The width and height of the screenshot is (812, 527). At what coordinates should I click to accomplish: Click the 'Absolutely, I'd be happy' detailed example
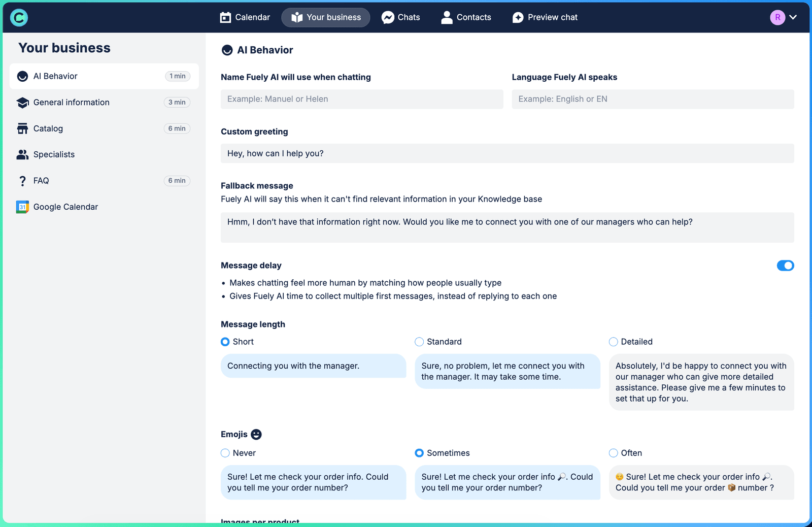coord(701,382)
